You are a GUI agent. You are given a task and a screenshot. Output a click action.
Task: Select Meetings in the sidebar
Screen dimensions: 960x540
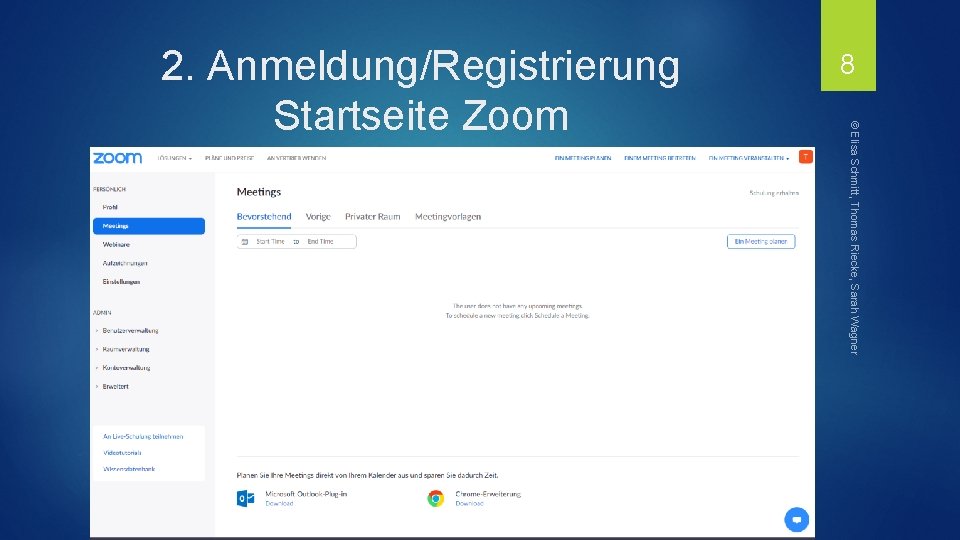(149, 226)
